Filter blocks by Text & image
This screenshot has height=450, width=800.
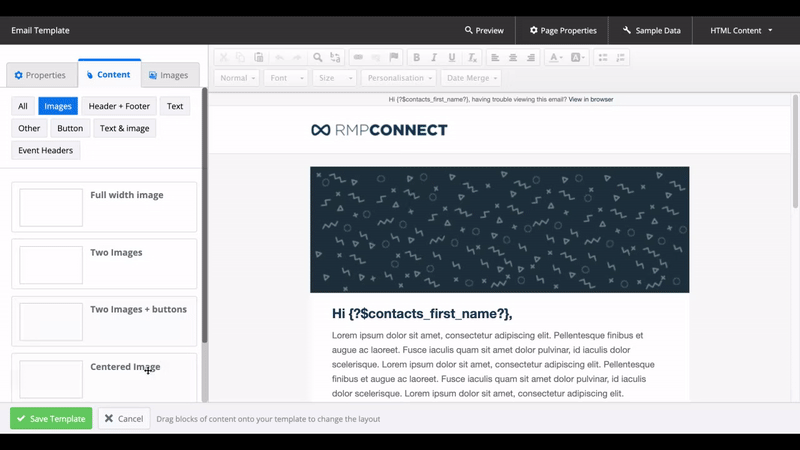coord(124,128)
